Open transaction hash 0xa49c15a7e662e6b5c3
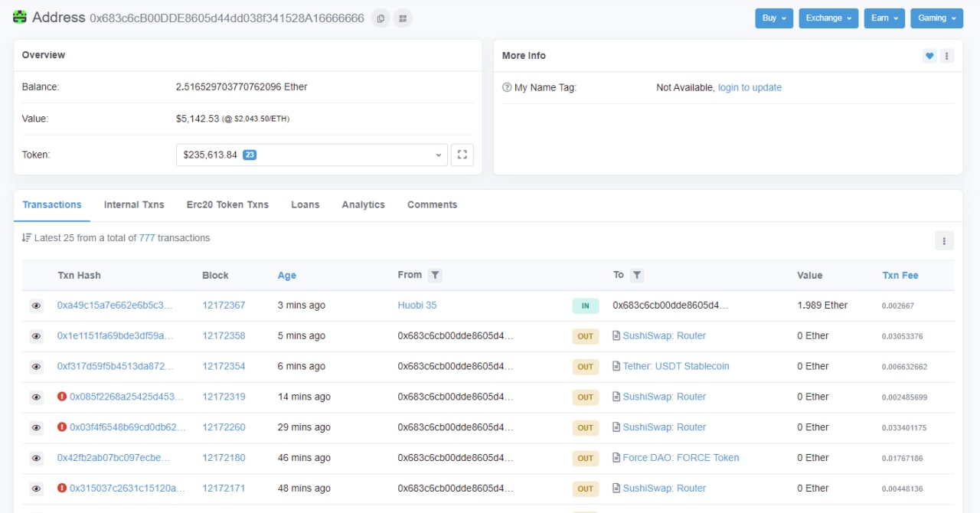 tap(115, 306)
